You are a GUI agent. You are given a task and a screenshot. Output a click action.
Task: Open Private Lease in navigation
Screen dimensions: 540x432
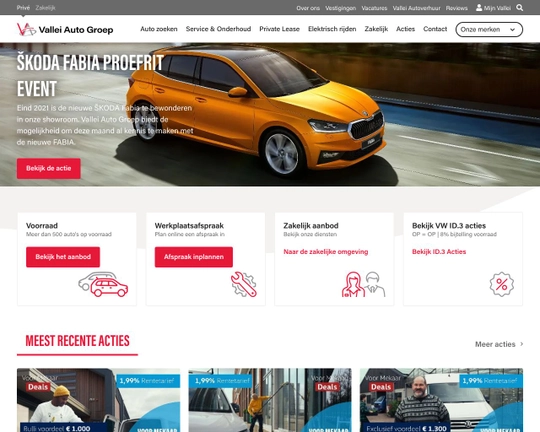[x=279, y=29]
